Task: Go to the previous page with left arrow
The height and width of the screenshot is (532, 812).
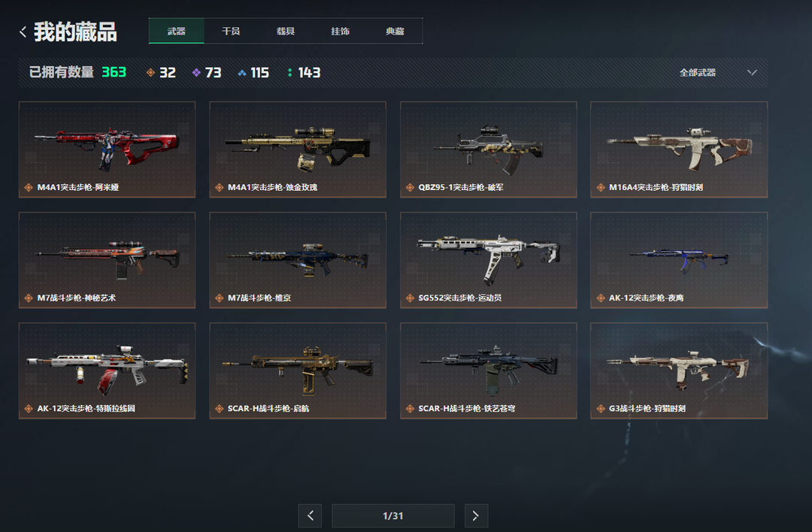Action: tap(310, 515)
